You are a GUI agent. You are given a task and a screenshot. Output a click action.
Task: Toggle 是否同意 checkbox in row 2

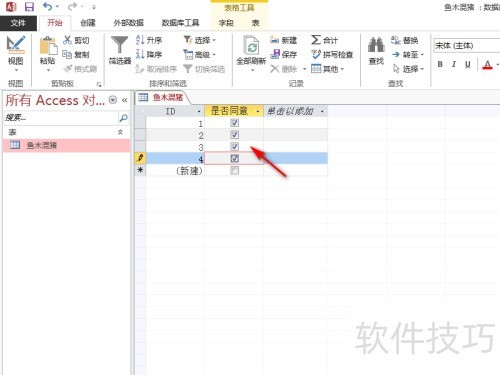click(235, 135)
